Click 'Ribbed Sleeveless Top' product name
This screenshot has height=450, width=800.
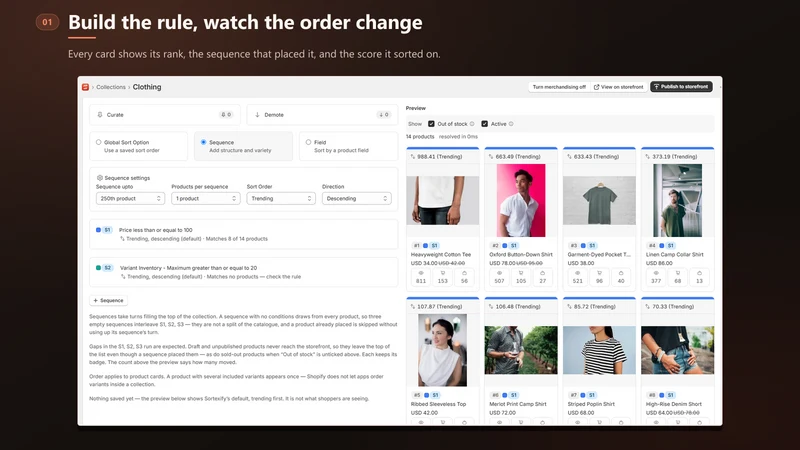point(438,404)
